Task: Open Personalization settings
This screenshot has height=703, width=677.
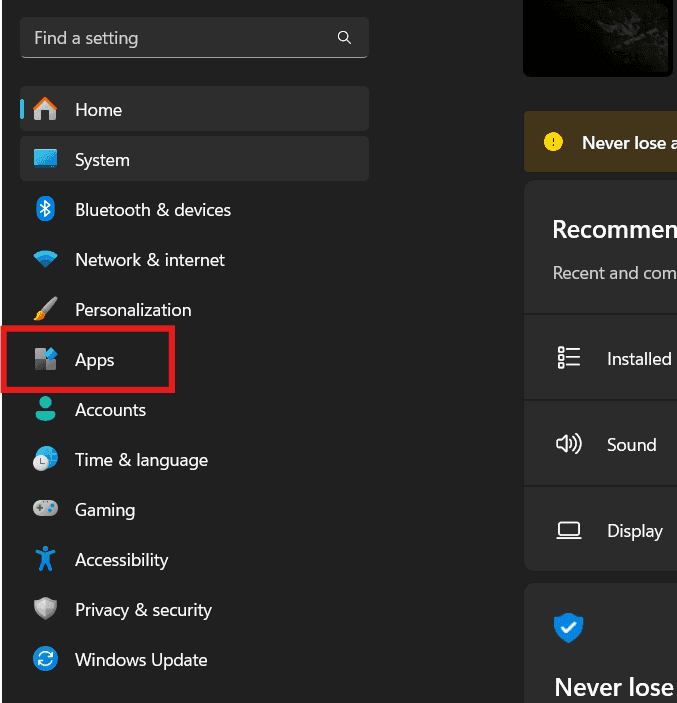Action: pyautogui.click(x=194, y=309)
